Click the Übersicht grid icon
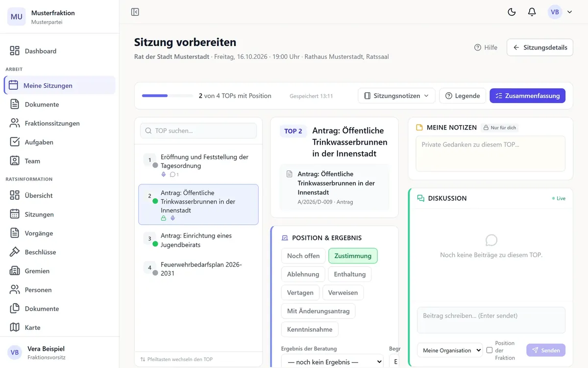 [x=15, y=195]
